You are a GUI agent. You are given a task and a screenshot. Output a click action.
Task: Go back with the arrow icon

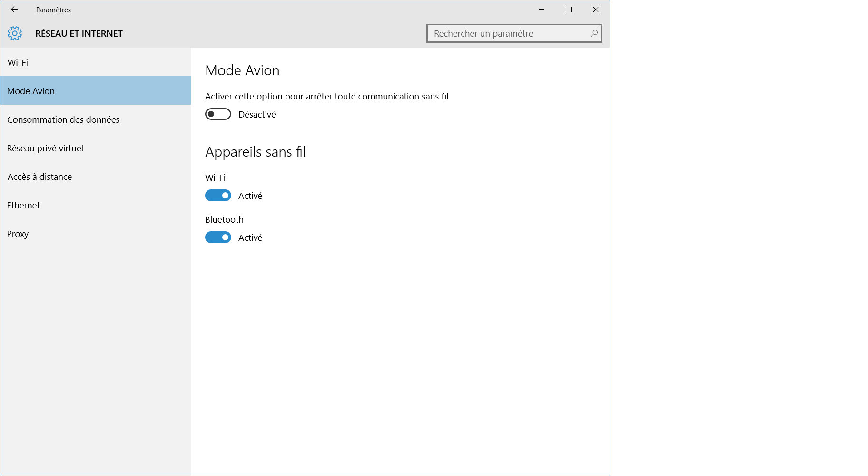pos(14,10)
